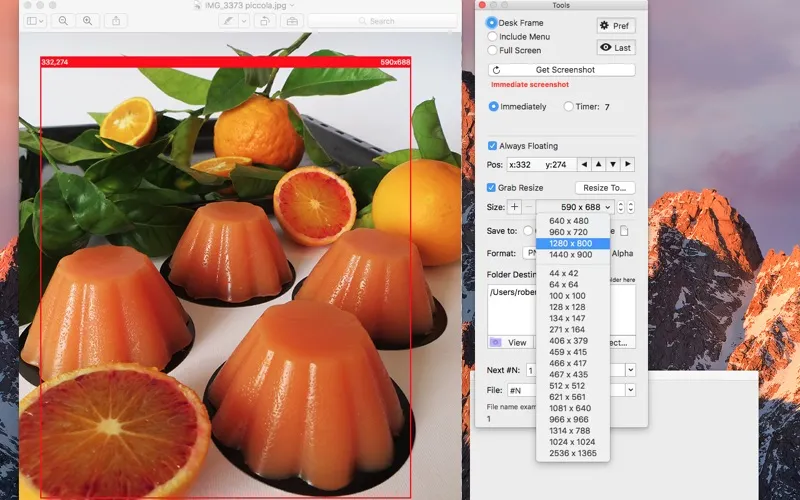800x500 pixels.
Task: Click the Search field in Preview
Action: click(383, 21)
